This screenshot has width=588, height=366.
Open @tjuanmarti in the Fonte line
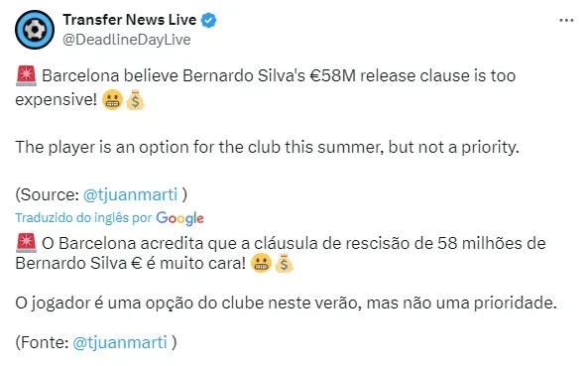tap(120, 342)
